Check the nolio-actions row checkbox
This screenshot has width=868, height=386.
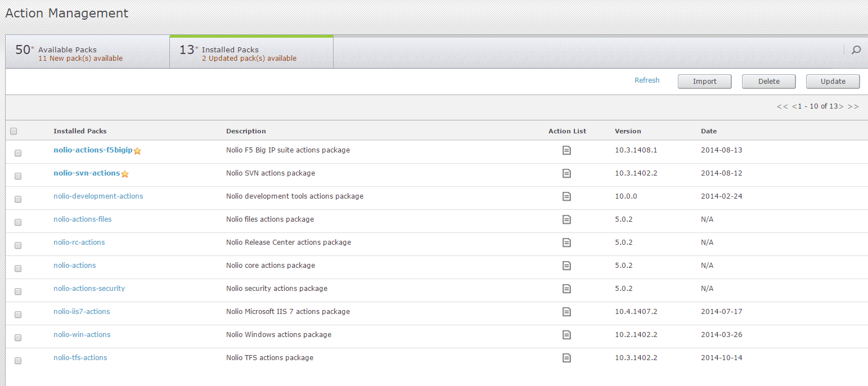17,268
